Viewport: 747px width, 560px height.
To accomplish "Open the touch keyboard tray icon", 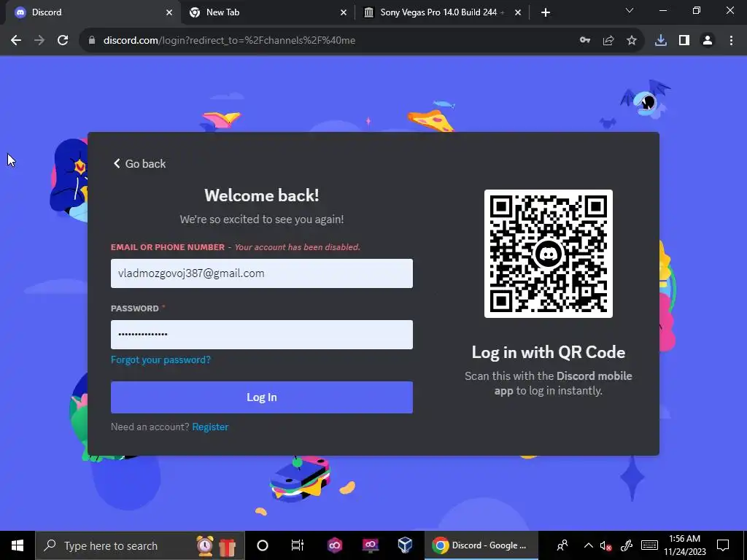I will (x=649, y=545).
